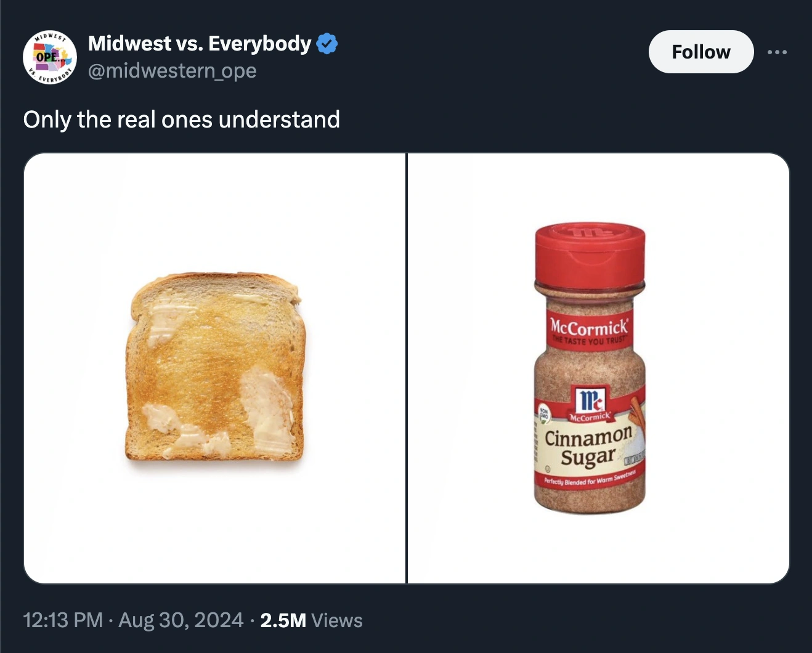
Task: Click the red McCormick bottle cap
Action: tap(590, 254)
